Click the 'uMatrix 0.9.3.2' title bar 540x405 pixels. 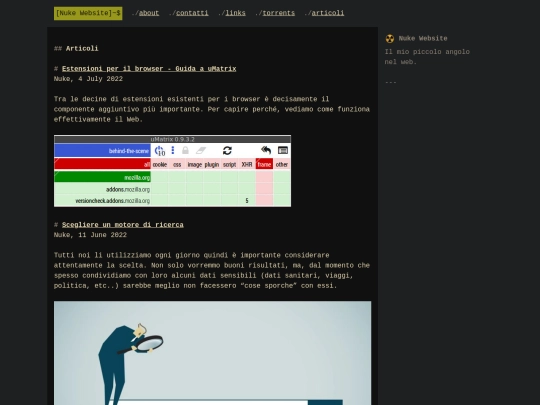coord(173,139)
